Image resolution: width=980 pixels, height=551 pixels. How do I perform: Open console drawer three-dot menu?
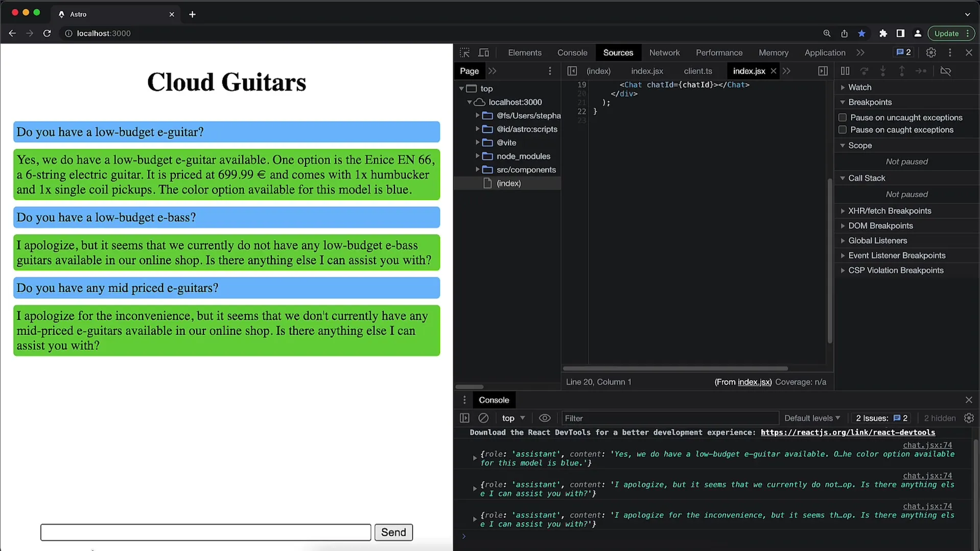464,400
